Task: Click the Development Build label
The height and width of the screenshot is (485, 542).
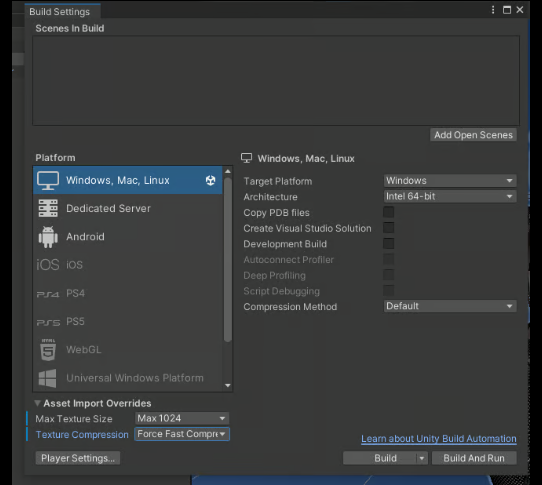Action: 285,244
